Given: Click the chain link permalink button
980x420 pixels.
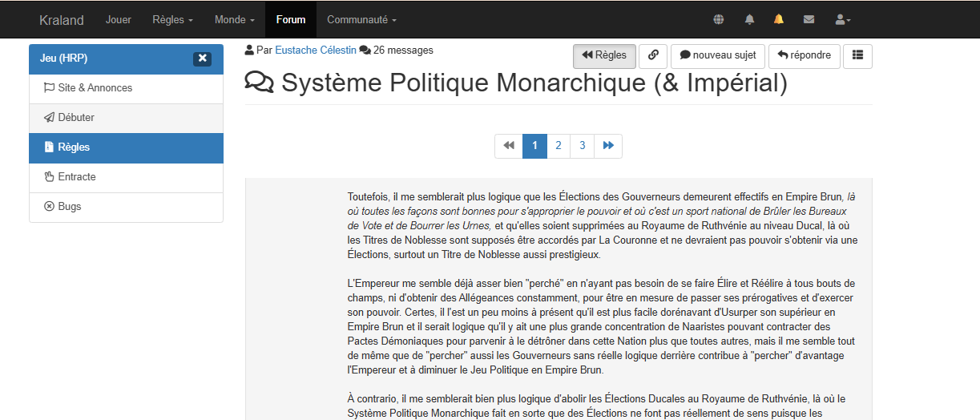Looking at the screenshot, I should [x=653, y=55].
